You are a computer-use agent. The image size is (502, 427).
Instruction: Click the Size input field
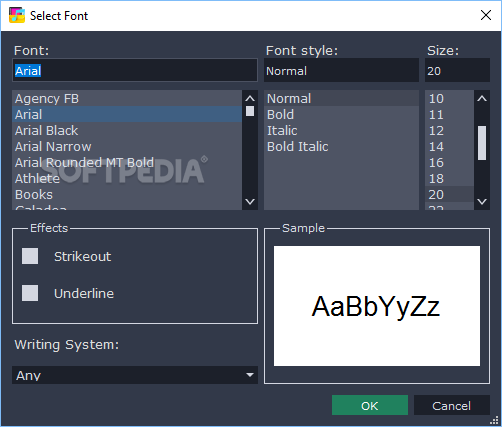457,70
